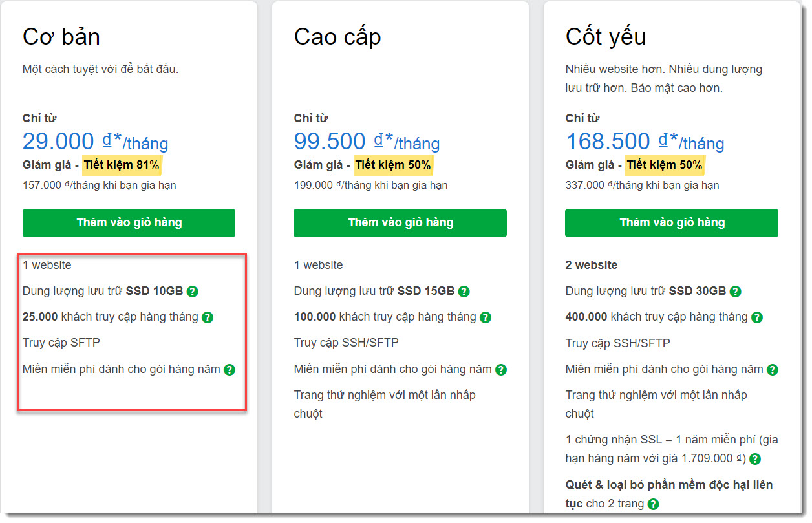This screenshot has width=812, height=523.
Task: Click help icon beside SSD 15GB storage
Action: 464,292
